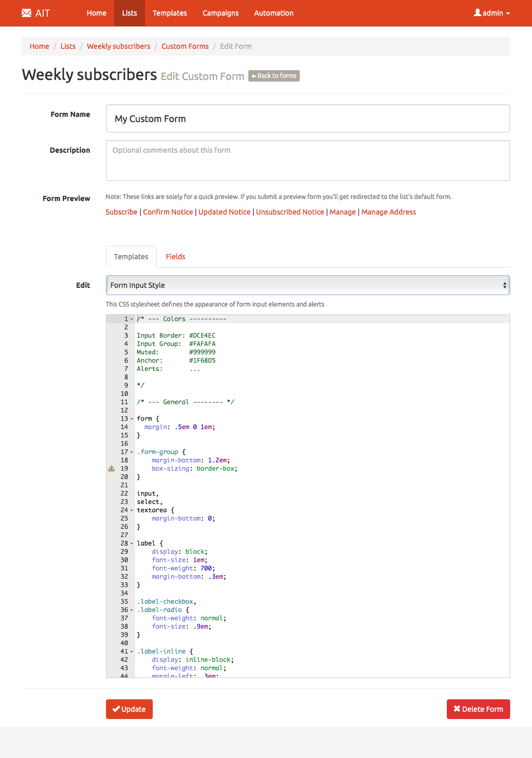Click into the Form Name field
The height and width of the screenshot is (758, 532).
coord(308,119)
